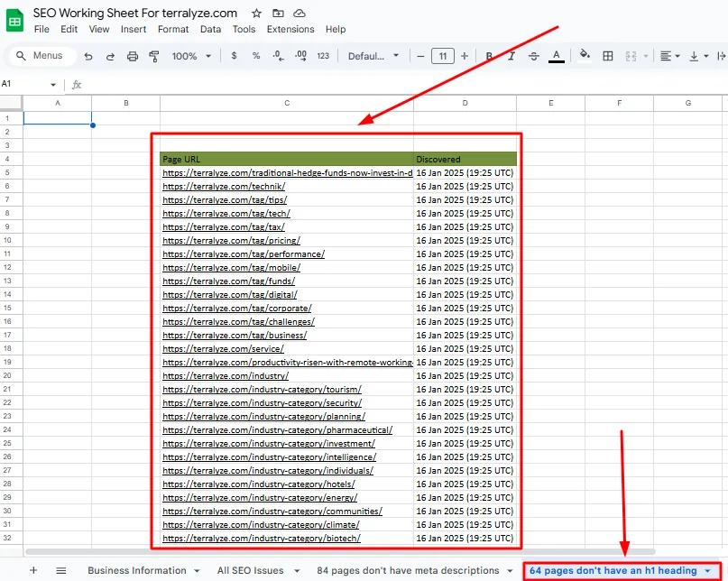This screenshot has height=581, width=728.
Task: Click the Google Sheets home icon
Action: [x=14, y=21]
